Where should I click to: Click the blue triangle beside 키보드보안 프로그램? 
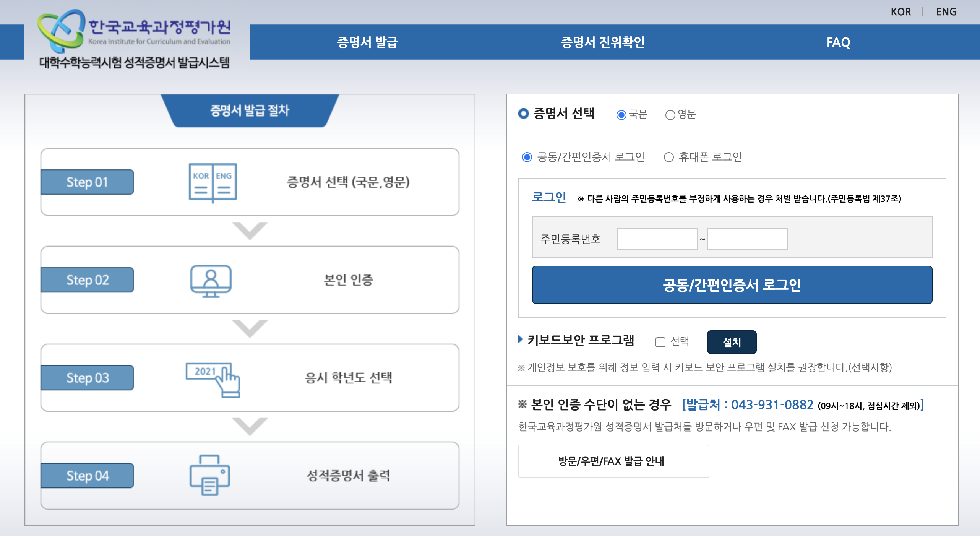pos(520,339)
